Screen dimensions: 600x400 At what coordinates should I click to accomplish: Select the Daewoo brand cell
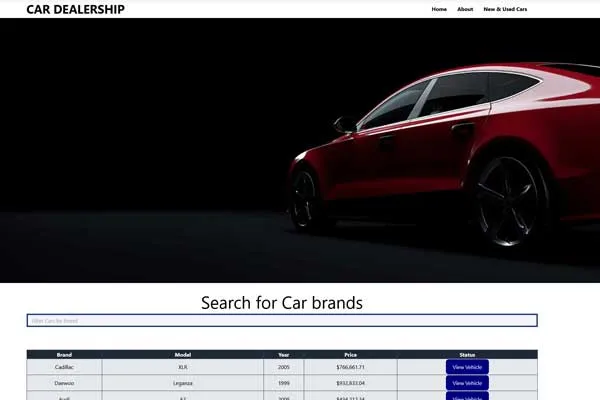pyautogui.click(x=64, y=383)
